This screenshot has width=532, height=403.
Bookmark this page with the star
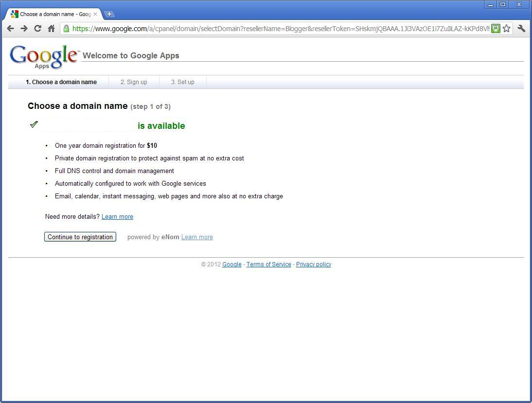pyautogui.click(x=507, y=29)
